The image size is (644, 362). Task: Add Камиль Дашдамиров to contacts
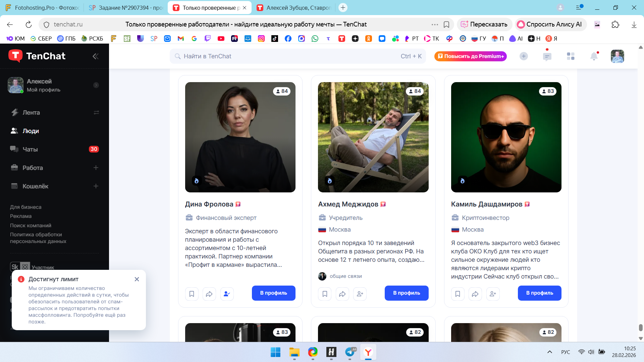click(493, 294)
